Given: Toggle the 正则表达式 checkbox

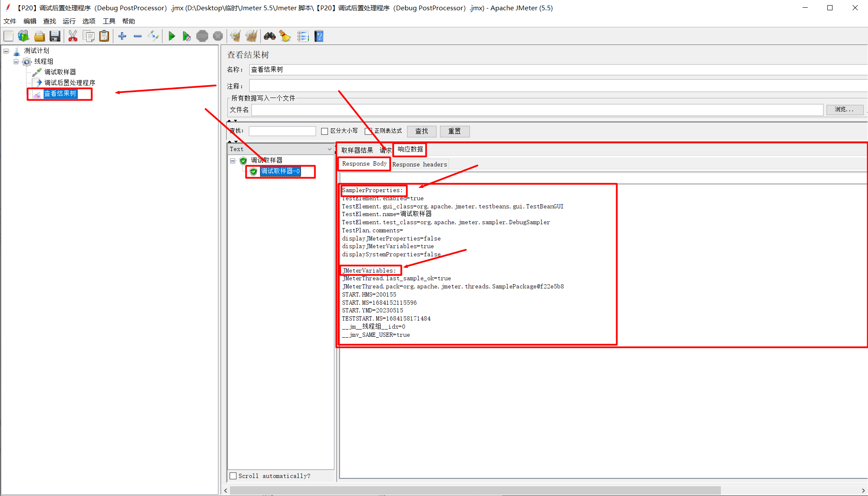Looking at the screenshot, I should tap(368, 131).
